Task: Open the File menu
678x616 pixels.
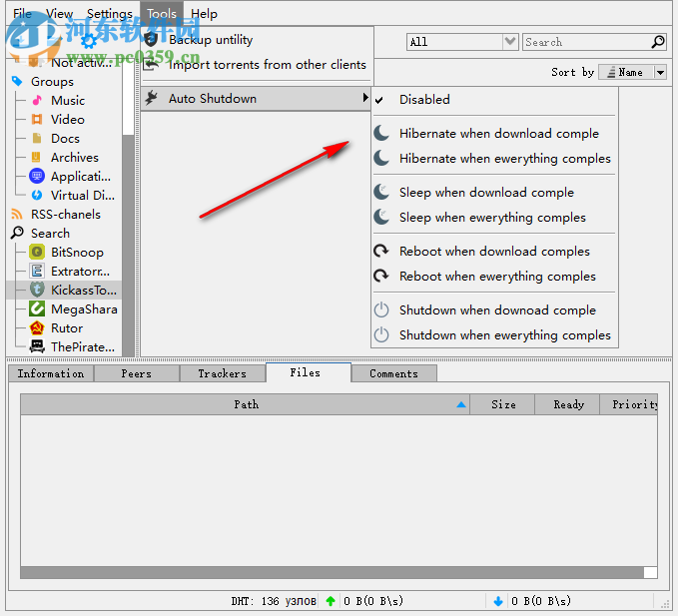Action: (22, 14)
